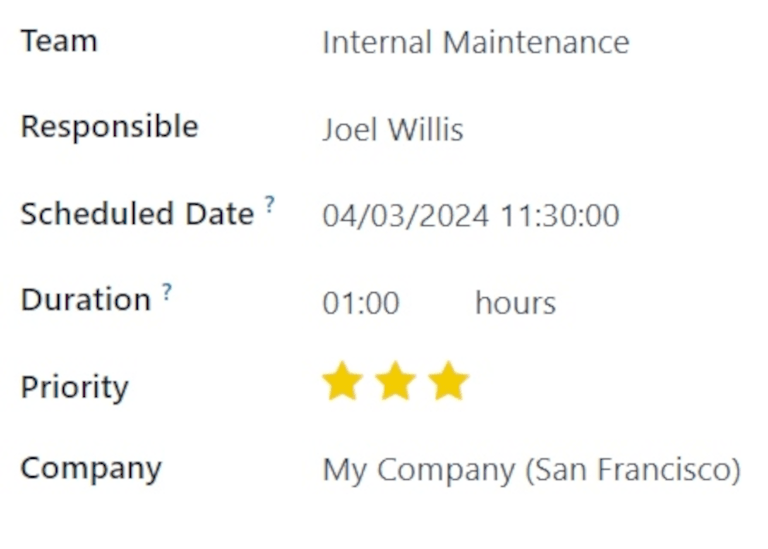Viewport: 768px width, 549px height.
Task: Click the 01:00 Duration value
Action: [x=361, y=303]
